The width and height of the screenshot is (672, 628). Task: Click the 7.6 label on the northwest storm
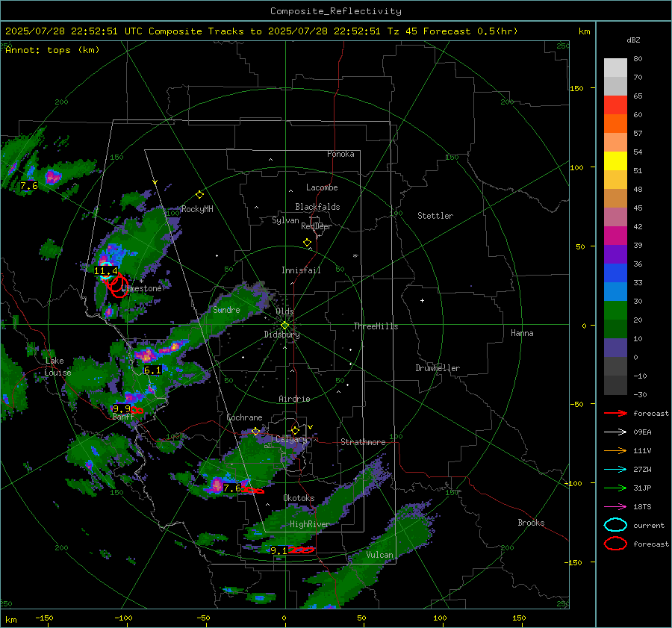click(x=29, y=186)
